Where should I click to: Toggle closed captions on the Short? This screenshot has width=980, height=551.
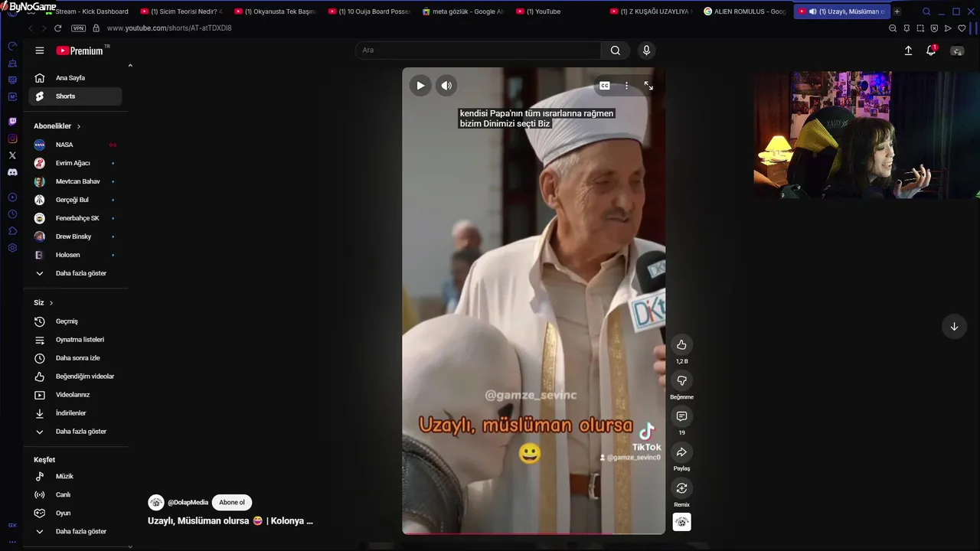605,86
